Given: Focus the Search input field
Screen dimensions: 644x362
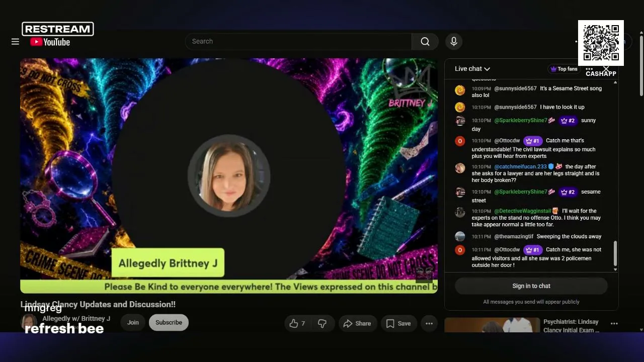Looking at the screenshot, I should [298, 42].
